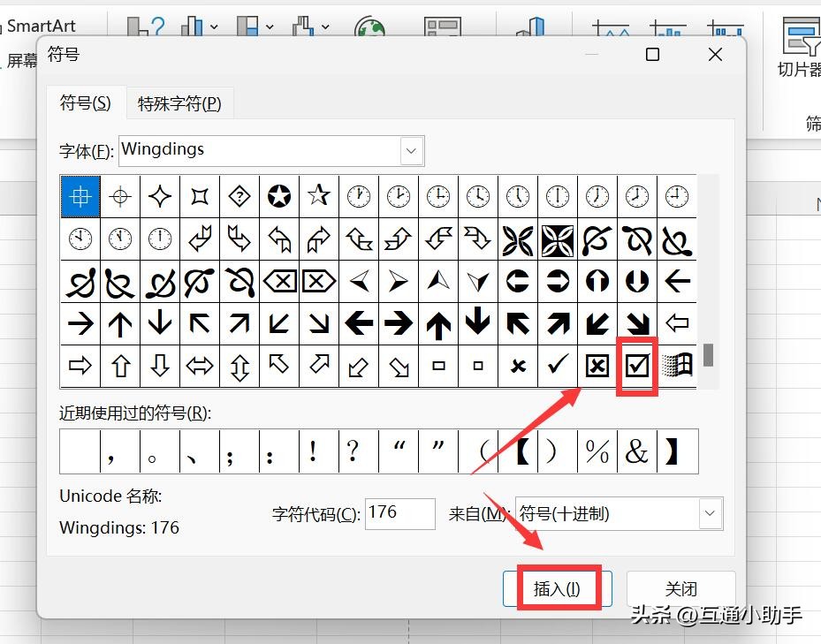Expand the hierarchy chart dropdown in ribbon
821x644 pixels.
coord(270,27)
